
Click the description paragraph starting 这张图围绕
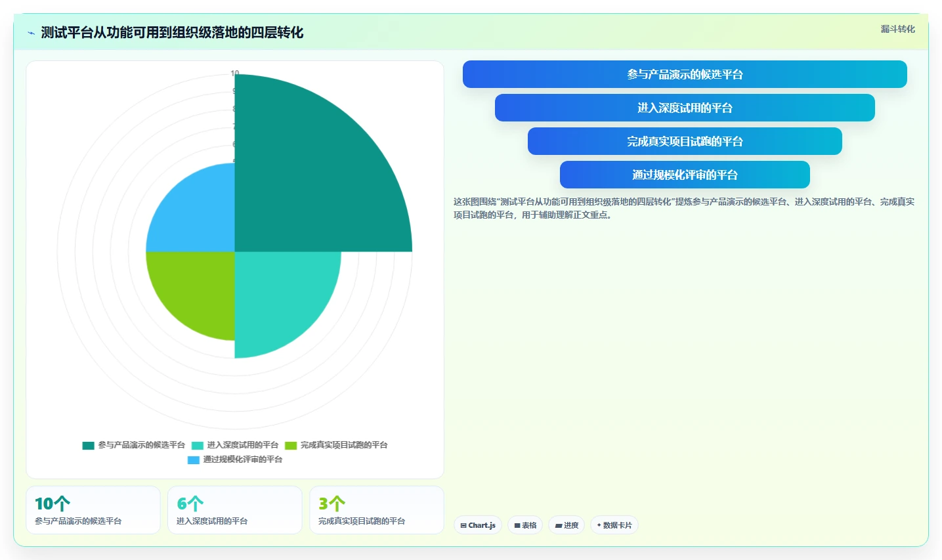pos(684,208)
